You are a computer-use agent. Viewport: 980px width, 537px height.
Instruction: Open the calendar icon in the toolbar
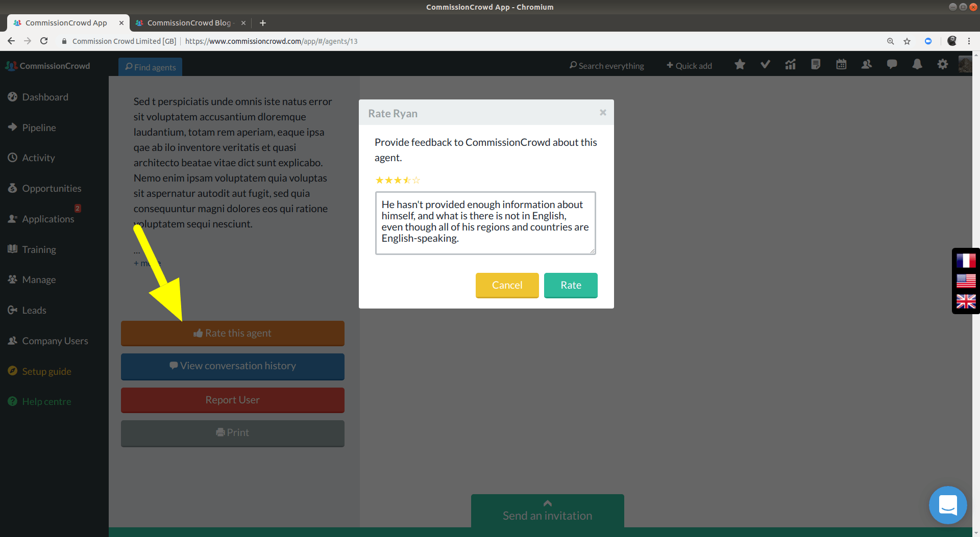pos(841,65)
